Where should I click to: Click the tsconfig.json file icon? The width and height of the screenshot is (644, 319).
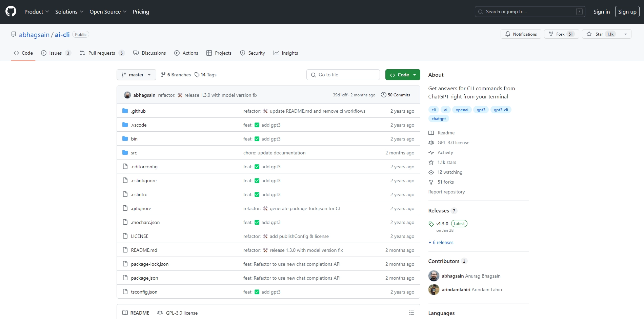[x=125, y=292]
